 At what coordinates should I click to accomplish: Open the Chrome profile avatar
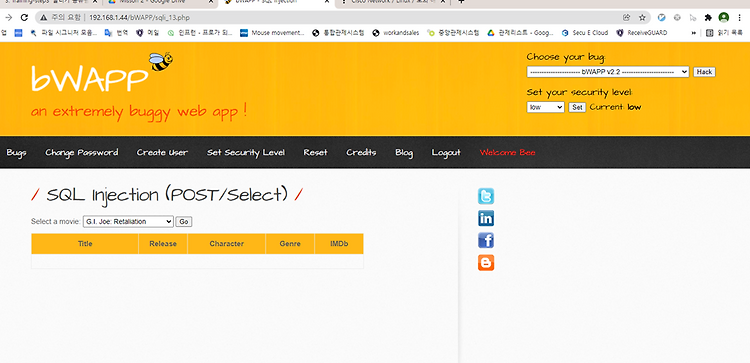(724, 18)
